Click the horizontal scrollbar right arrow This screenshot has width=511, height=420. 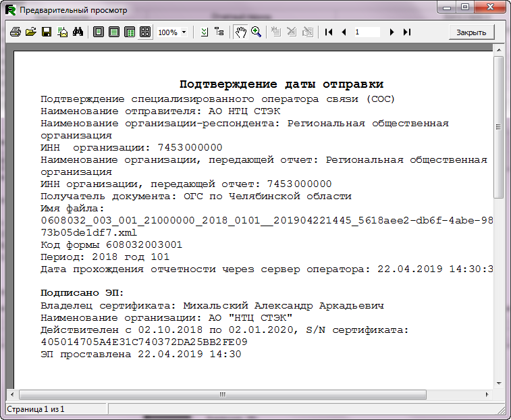[487, 394]
